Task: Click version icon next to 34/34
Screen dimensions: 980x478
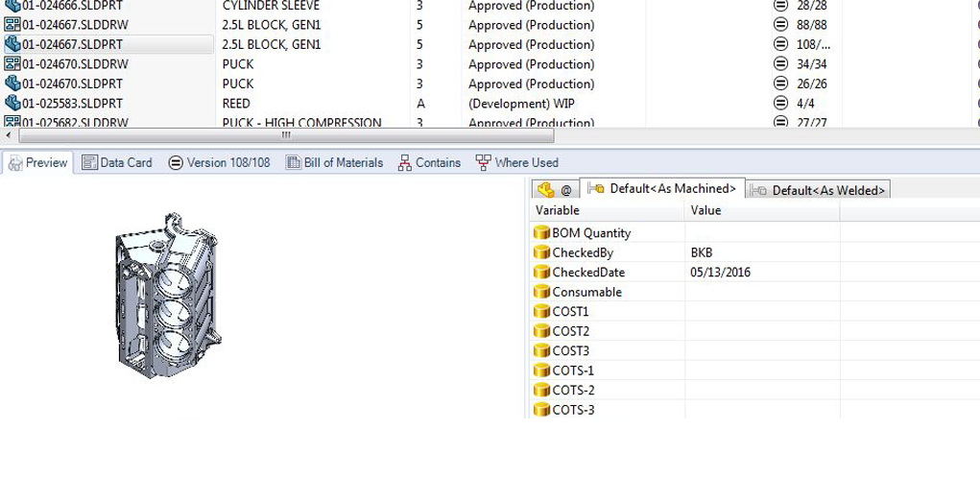Action: (x=780, y=63)
